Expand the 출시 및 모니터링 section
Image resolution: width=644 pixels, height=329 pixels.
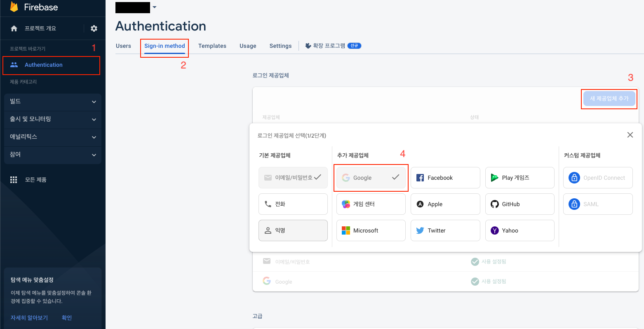[53, 119]
